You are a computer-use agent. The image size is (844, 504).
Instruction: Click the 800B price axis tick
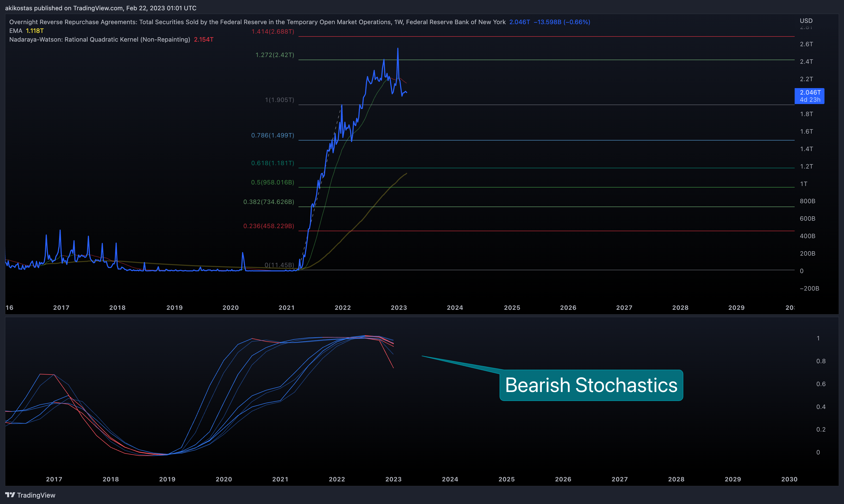pyautogui.click(x=807, y=201)
